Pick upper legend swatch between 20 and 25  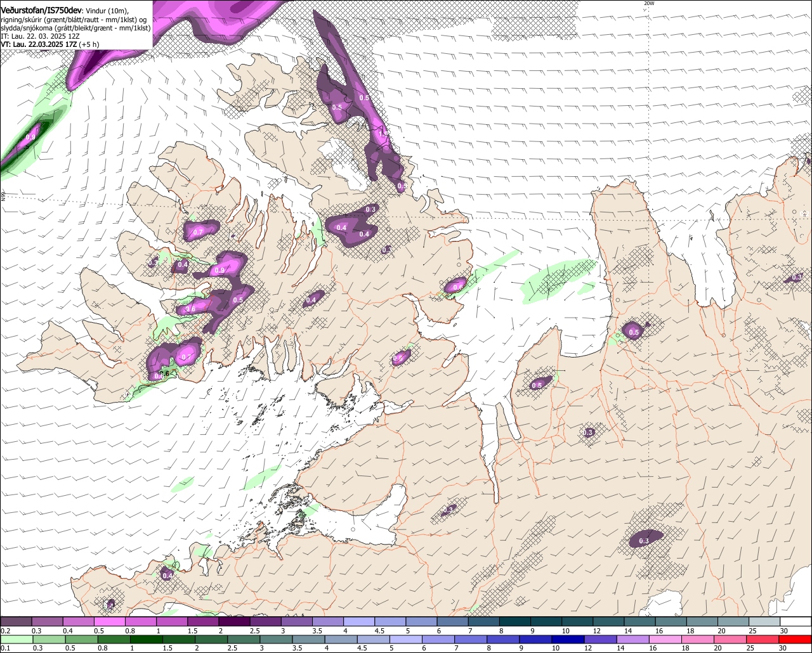733,621
